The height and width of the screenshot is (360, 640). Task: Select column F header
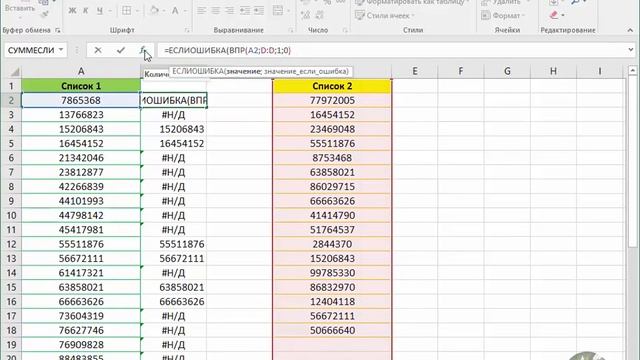coord(461,71)
